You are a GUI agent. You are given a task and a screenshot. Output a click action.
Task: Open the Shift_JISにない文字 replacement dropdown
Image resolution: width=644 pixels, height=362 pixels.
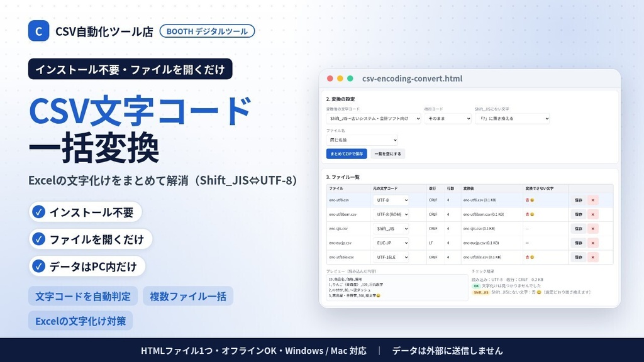point(512,119)
